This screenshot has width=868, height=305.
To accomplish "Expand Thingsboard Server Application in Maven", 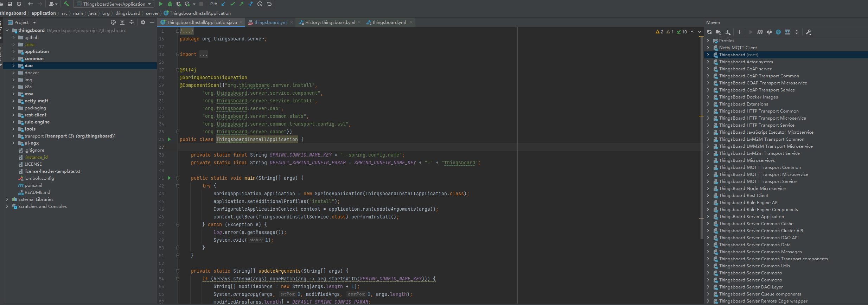I will pyautogui.click(x=708, y=216).
